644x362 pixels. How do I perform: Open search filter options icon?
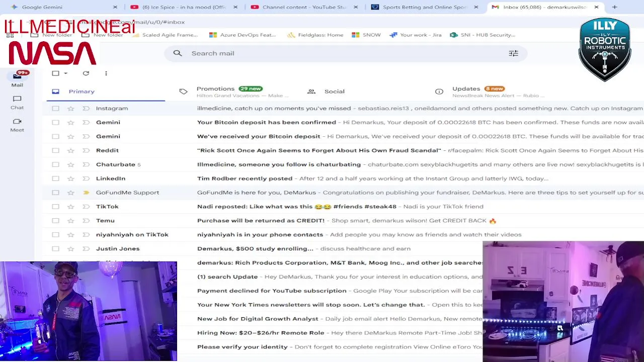click(513, 53)
